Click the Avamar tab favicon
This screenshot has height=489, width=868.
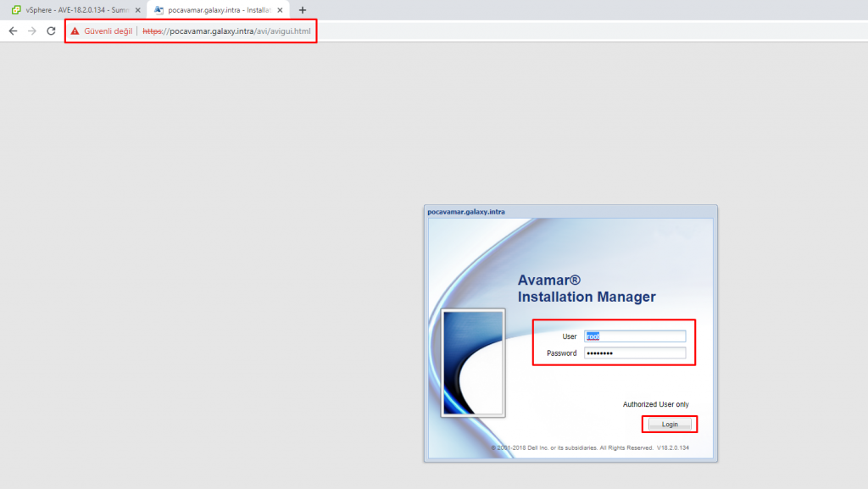159,10
